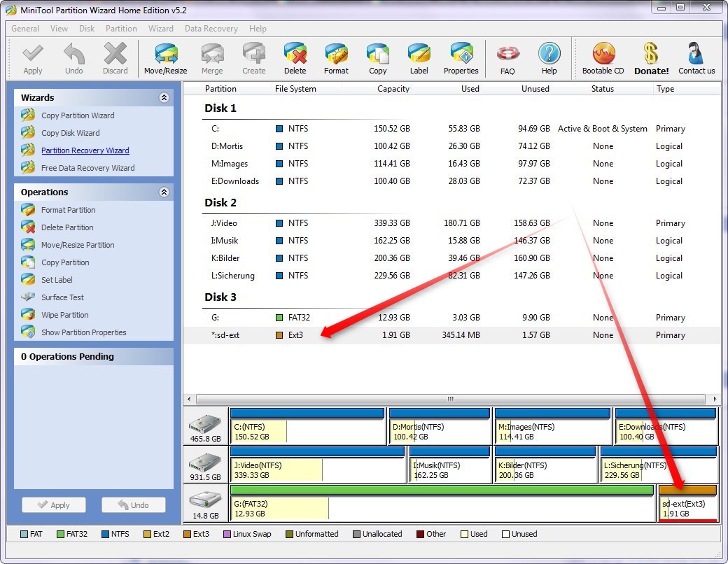The height and width of the screenshot is (564, 728).
Task: Open the Partition Recovery Wizard link
Action: 85,150
